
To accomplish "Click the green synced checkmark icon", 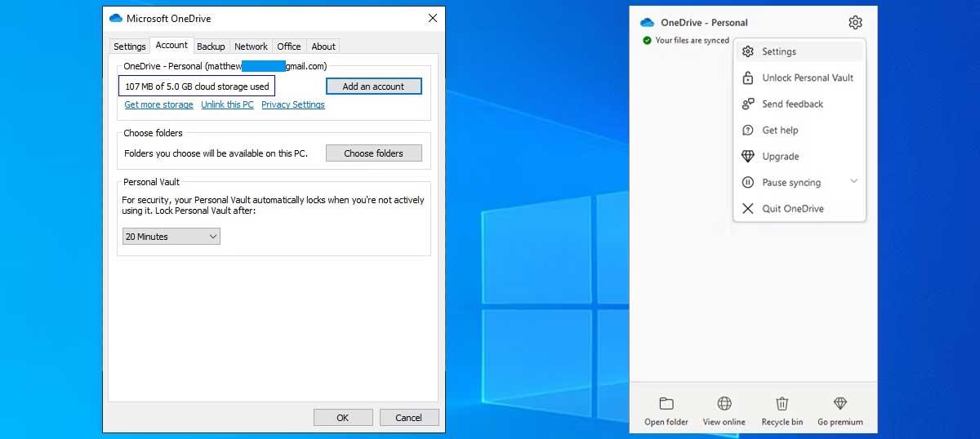I will click(647, 40).
